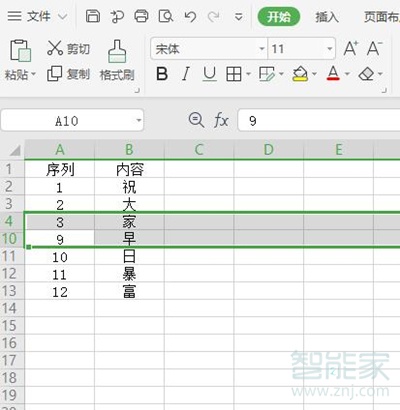
Task: Click the Save icon in quick toolbar
Action: 93,16
